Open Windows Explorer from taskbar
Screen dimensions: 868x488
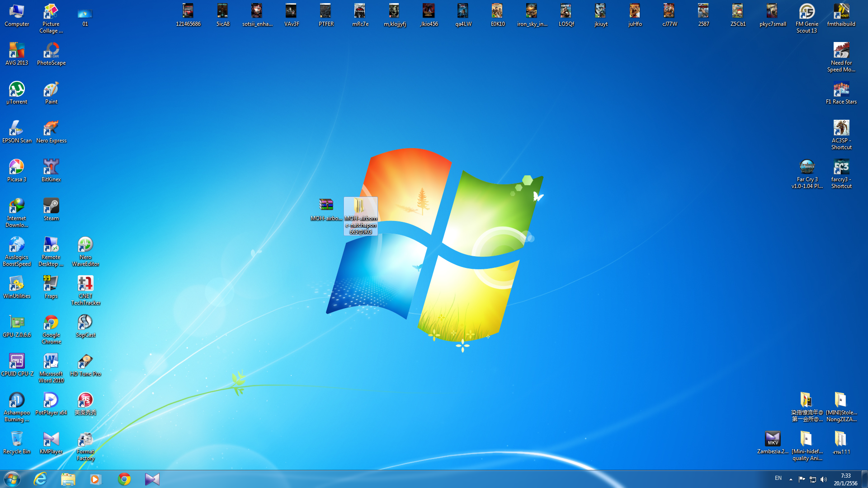[x=68, y=479]
